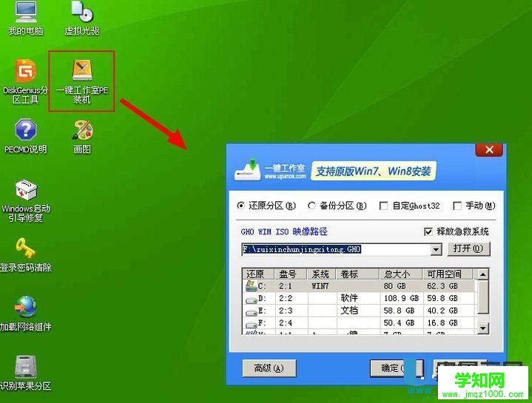Launch Windows启动引导修复 icon
This screenshot has height=403, width=532.
pyautogui.click(x=26, y=200)
